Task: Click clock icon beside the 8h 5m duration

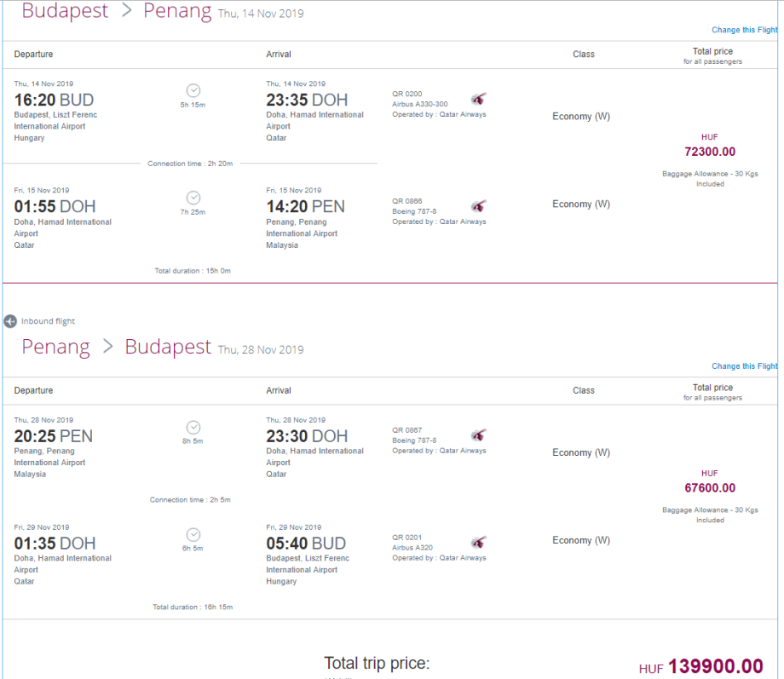Action: (x=193, y=427)
